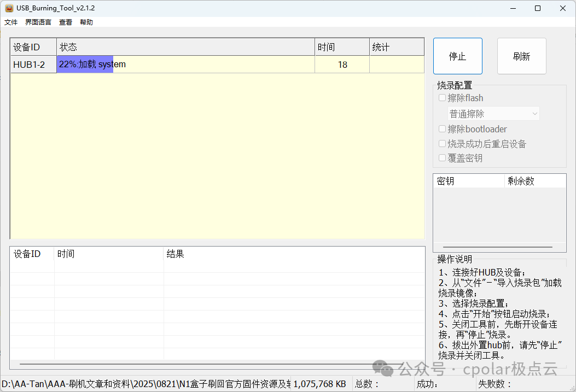Open the 帮助 menu
Screen dimensions: 576x392
pos(86,22)
